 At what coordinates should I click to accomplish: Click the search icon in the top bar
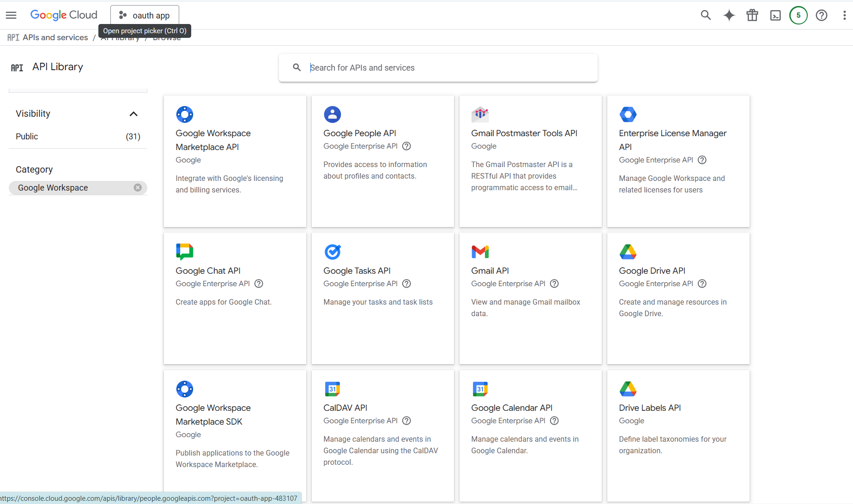[706, 15]
